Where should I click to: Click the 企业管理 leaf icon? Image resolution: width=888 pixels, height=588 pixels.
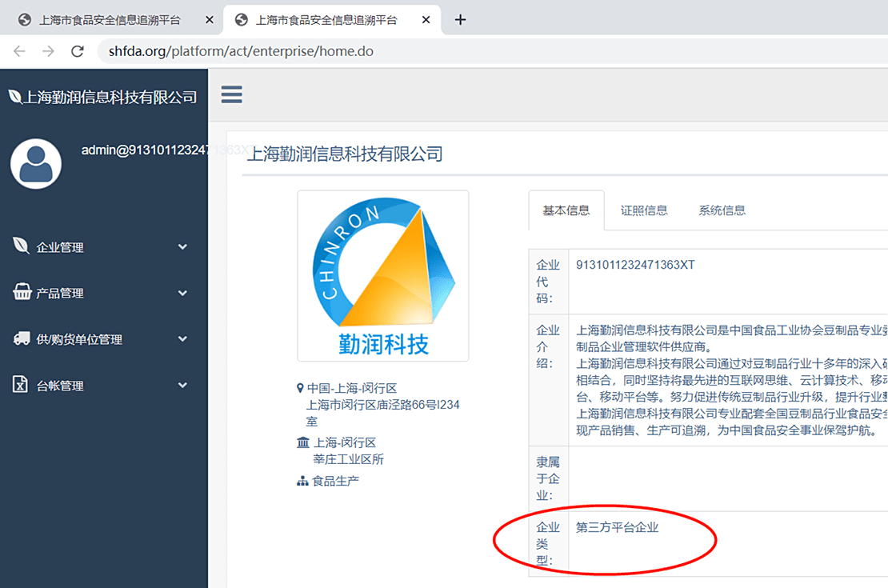[21, 246]
